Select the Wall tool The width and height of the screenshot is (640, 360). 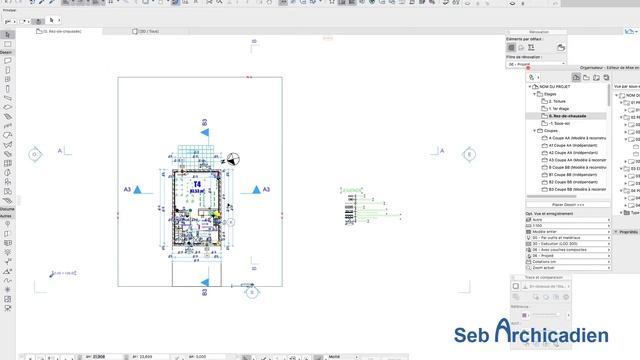[x=7, y=60]
